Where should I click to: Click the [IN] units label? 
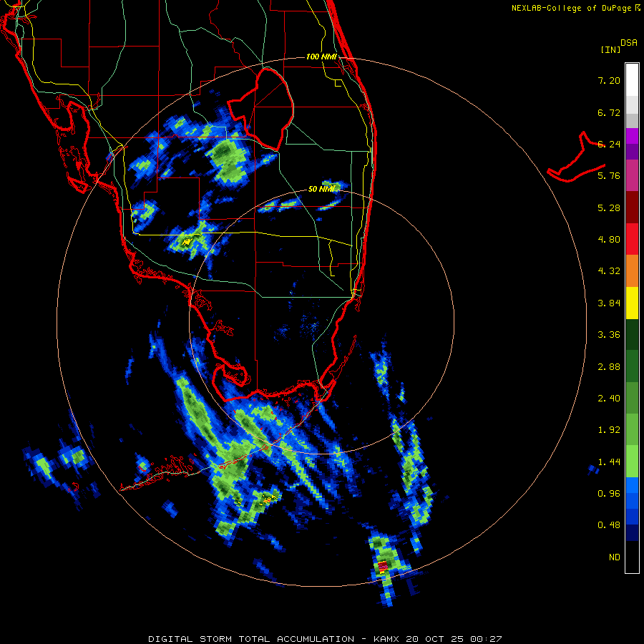(611, 49)
